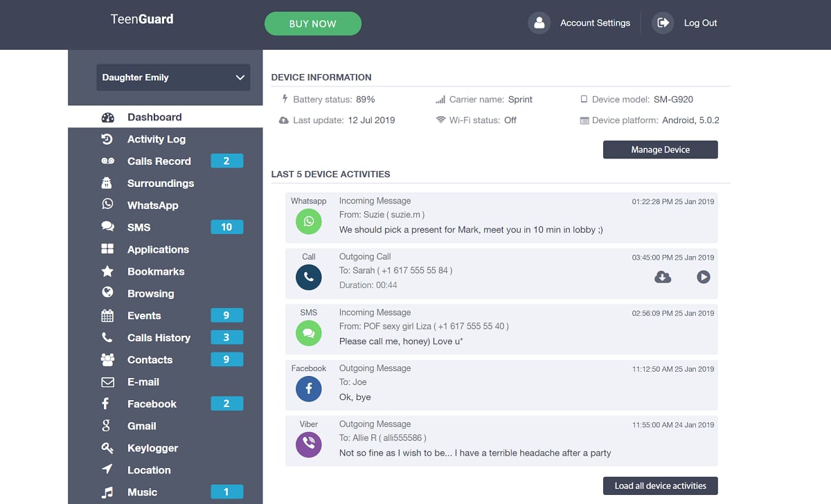Click the Location tracking icon

(107, 470)
